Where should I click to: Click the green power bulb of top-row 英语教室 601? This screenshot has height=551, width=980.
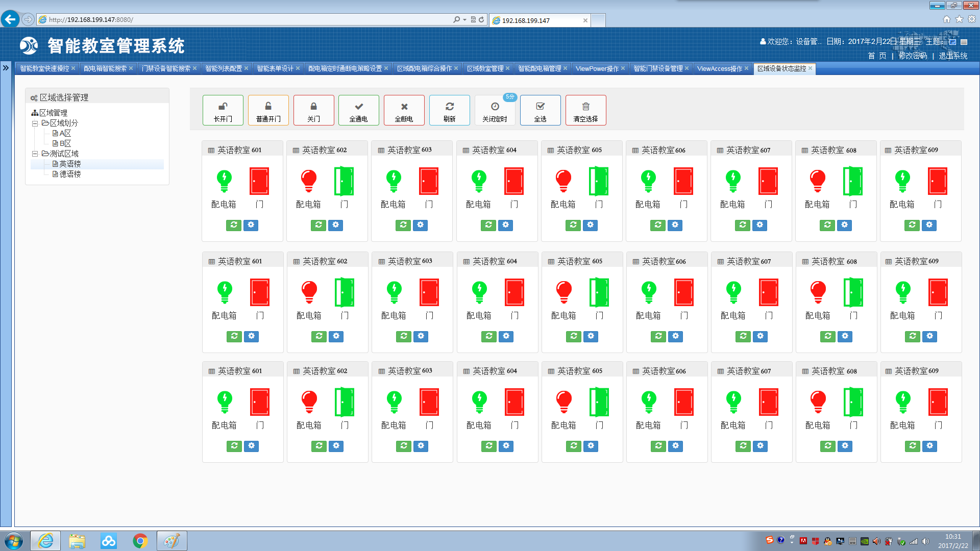pyautogui.click(x=224, y=181)
